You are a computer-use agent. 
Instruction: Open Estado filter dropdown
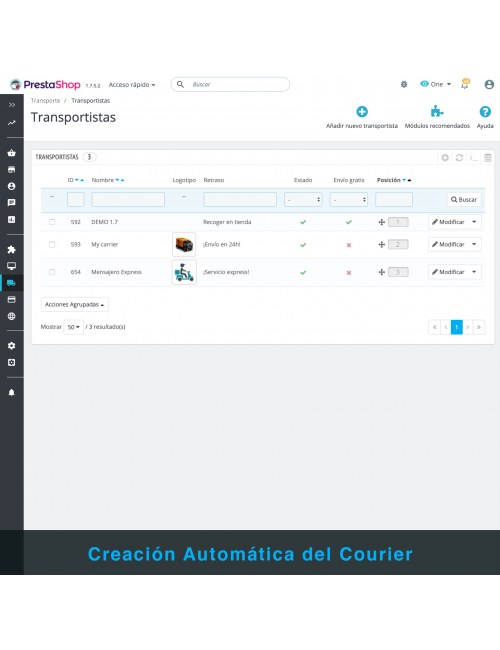coord(303,199)
